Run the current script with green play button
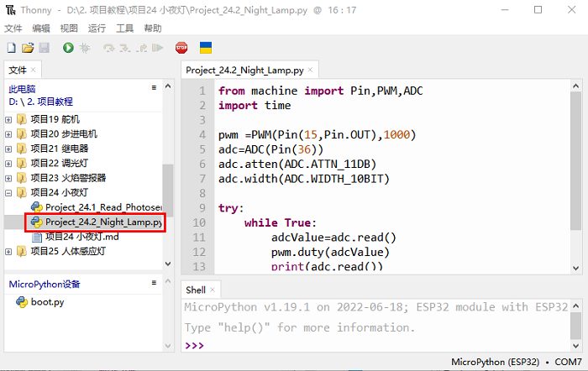The height and width of the screenshot is (371, 588). click(x=68, y=49)
